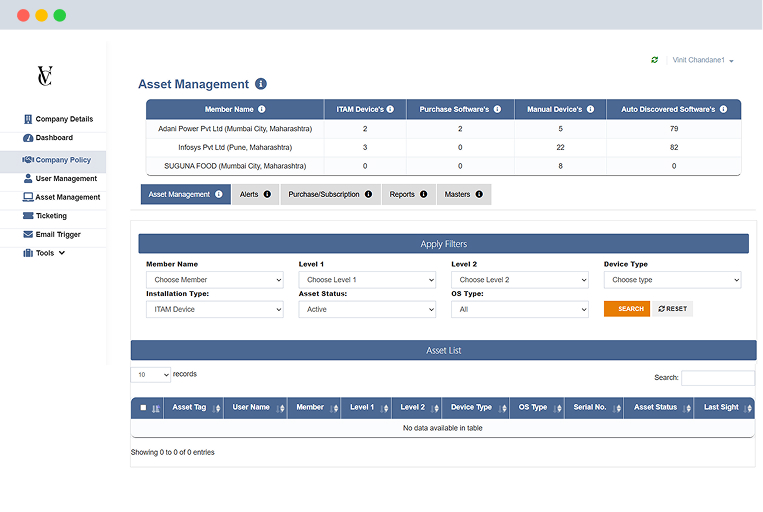Open the Choose Member dropdown

click(x=214, y=281)
